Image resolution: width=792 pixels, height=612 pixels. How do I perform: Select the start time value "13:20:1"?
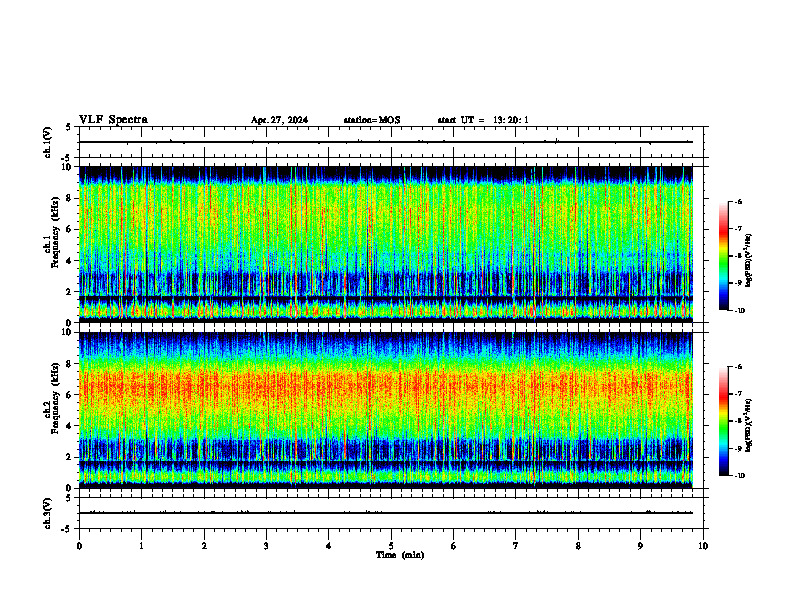pyautogui.click(x=511, y=120)
